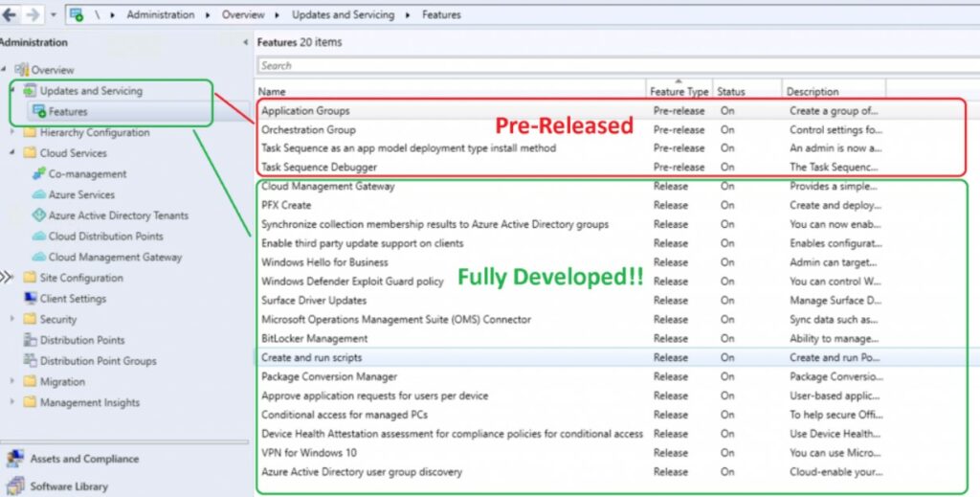The width and height of the screenshot is (980, 497).
Task: Go forward with the right arrow button
Action: [32, 14]
